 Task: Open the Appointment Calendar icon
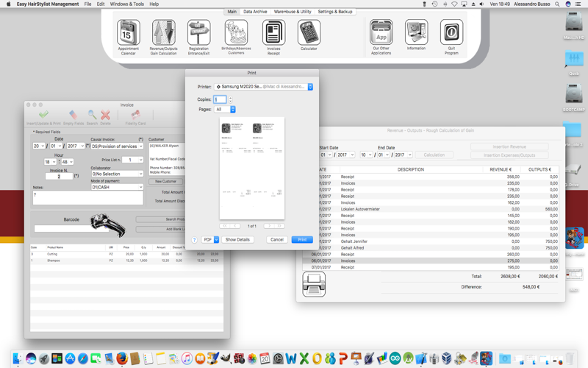coord(128,32)
